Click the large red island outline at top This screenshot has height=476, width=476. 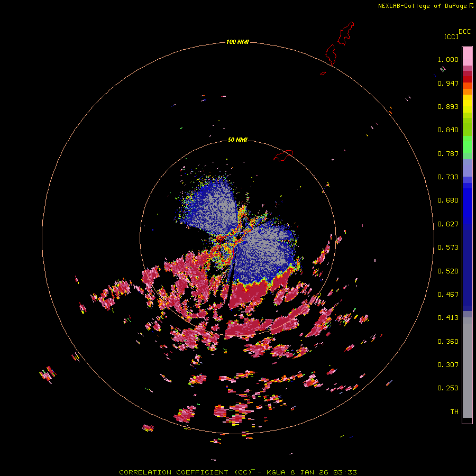(345, 33)
